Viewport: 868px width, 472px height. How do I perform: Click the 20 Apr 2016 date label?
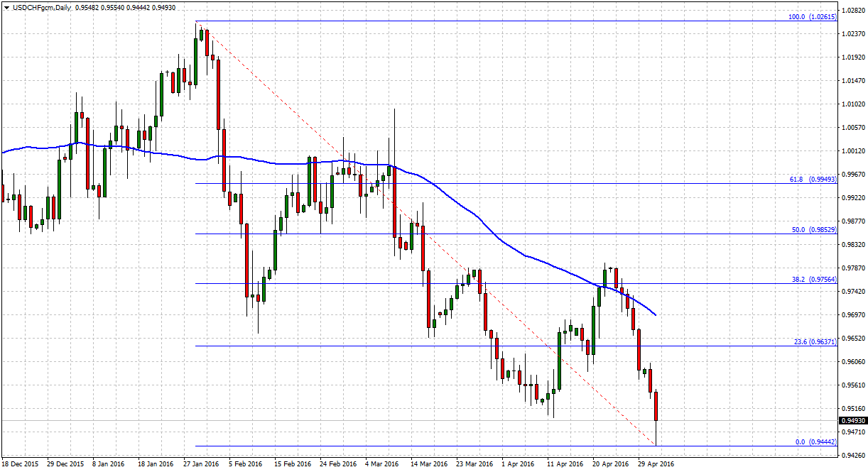tap(611, 464)
